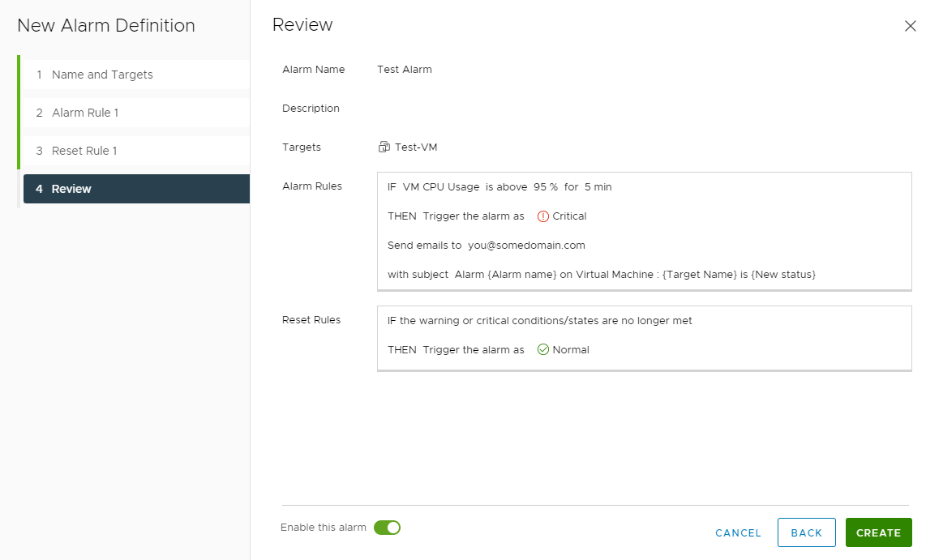The image size is (926, 560).
Task: Open step 2 Alarm Rule 1
Action: [135, 113]
